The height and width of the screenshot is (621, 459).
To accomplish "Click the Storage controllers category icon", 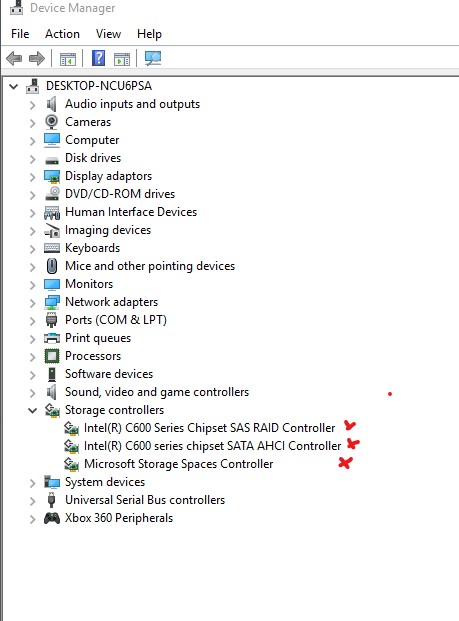I will 52,410.
